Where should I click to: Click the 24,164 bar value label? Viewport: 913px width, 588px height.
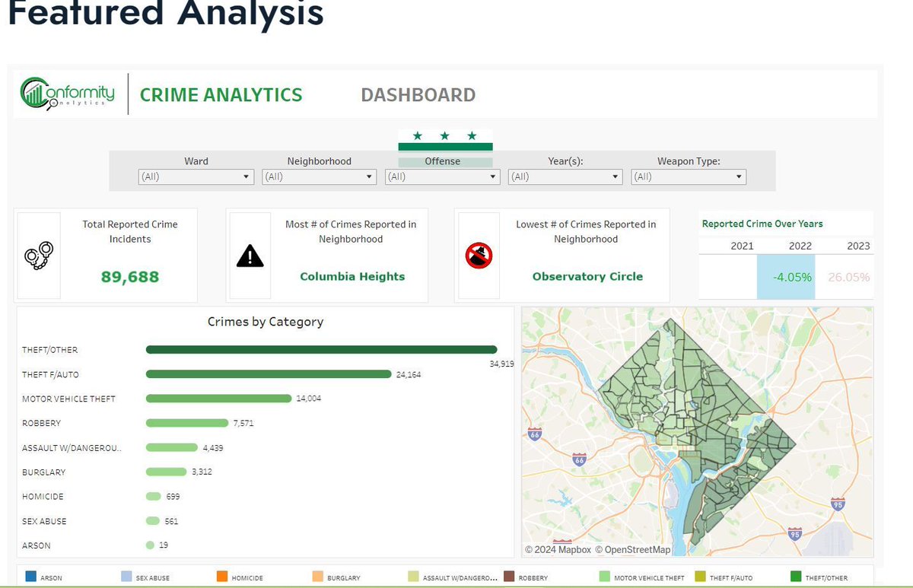tap(409, 374)
